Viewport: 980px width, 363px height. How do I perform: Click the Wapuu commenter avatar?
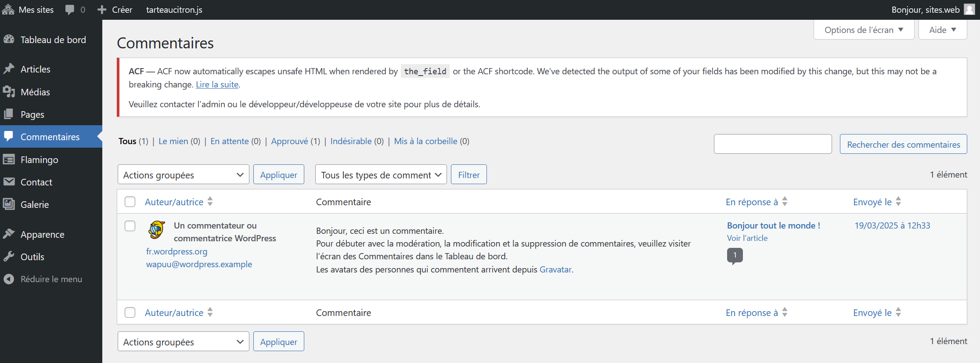[156, 230]
